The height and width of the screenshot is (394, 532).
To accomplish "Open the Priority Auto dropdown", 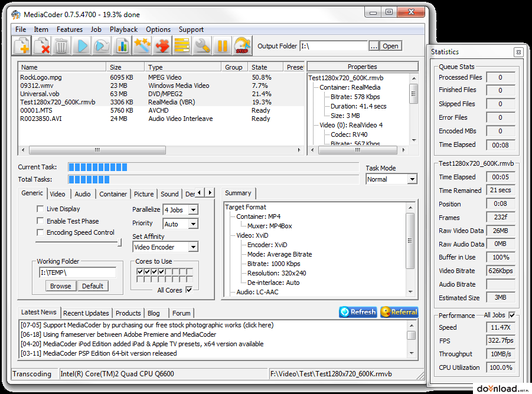I will (x=193, y=224).
